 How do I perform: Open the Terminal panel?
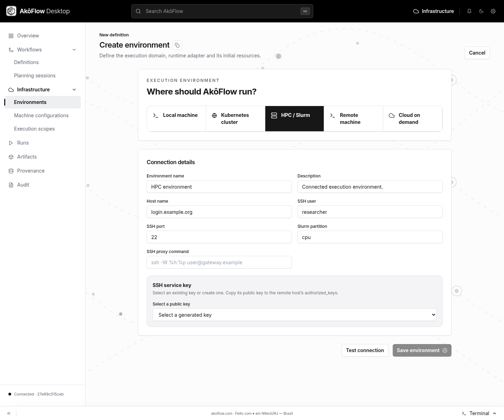click(x=479, y=413)
